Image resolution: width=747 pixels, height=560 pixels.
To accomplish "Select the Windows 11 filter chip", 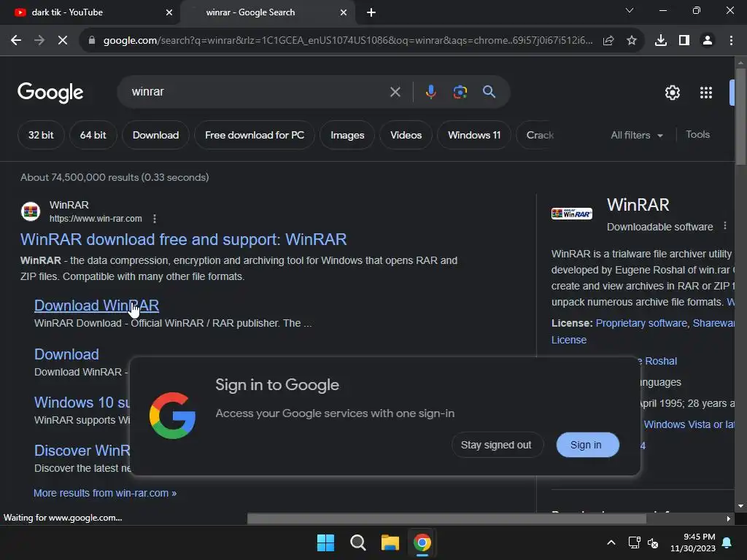I will (x=474, y=135).
